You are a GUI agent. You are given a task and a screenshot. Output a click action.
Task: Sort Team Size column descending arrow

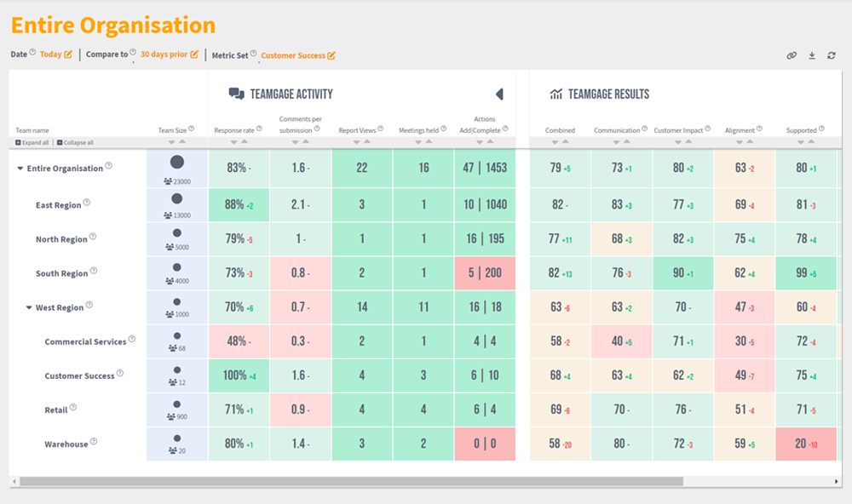coord(172,141)
